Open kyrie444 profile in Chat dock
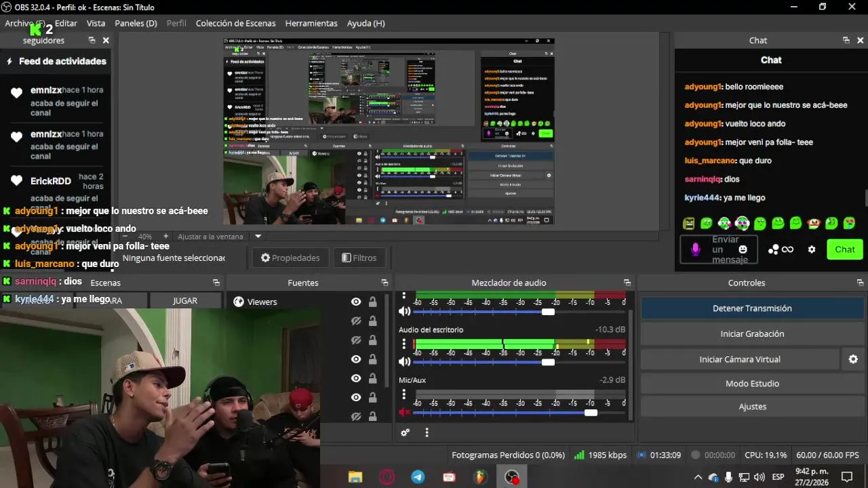The width and height of the screenshot is (868, 488). tap(702, 198)
